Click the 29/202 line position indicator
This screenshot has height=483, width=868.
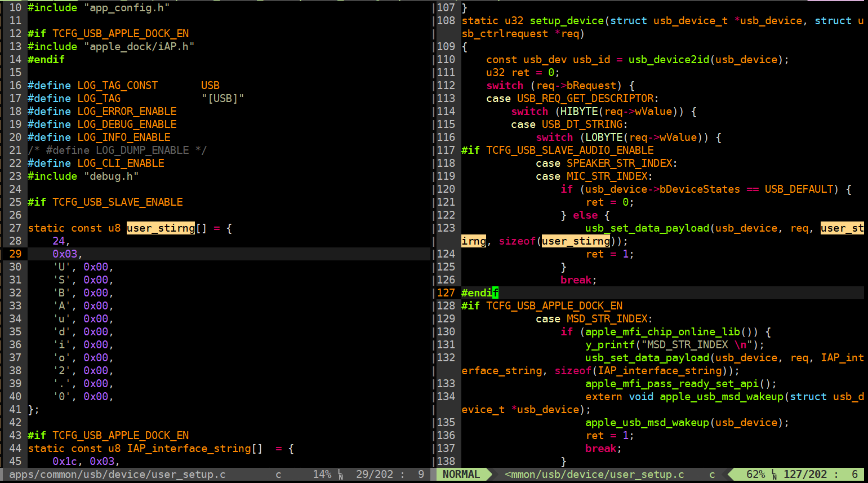pyautogui.click(x=375, y=475)
